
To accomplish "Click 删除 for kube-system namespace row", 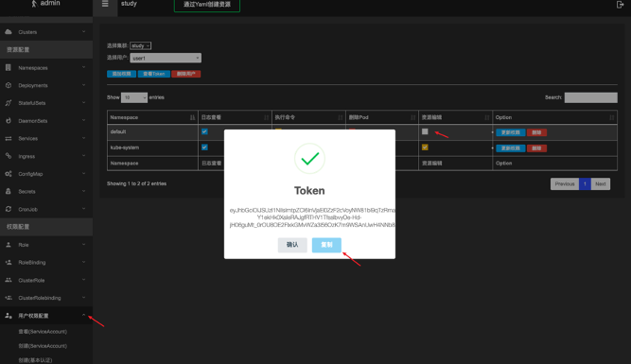I will coord(536,148).
